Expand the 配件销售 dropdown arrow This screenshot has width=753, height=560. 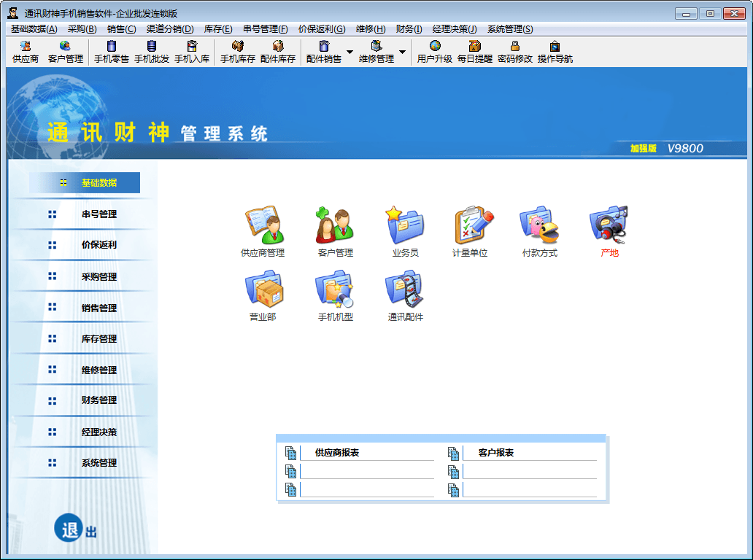(x=350, y=52)
